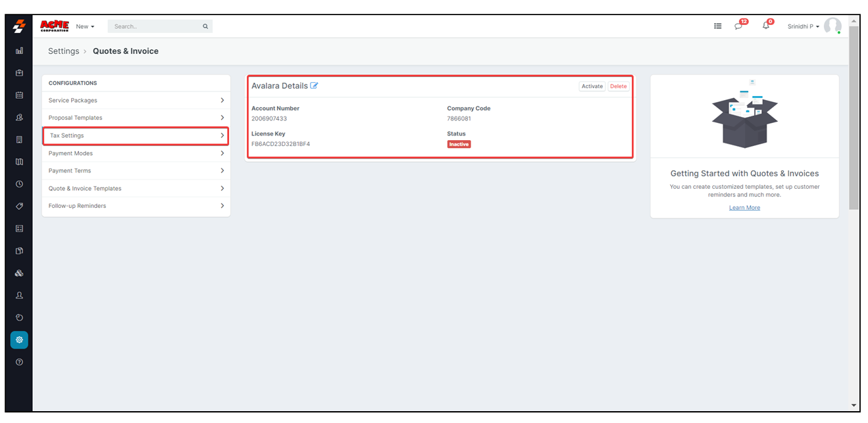This screenshot has height=423, width=868.
Task: Open the task list icon in top bar
Action: click(718, 26)
